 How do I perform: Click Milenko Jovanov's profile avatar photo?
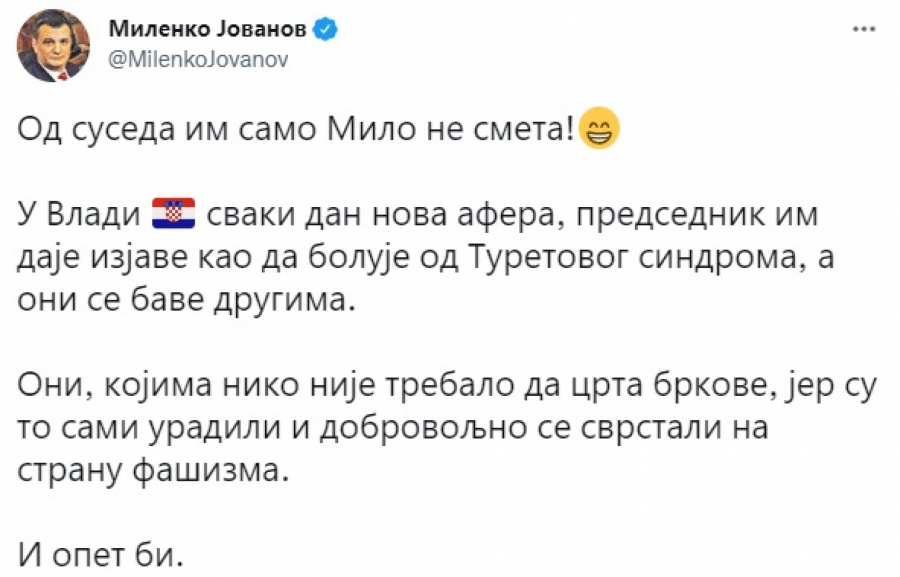pos(54,45)
